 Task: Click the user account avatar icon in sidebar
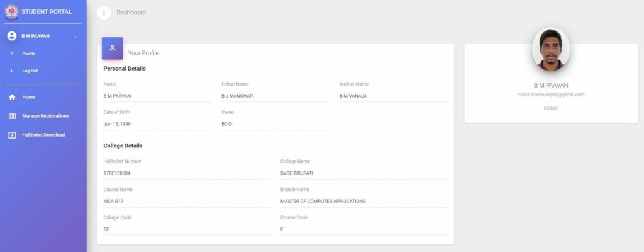point(11,36)
